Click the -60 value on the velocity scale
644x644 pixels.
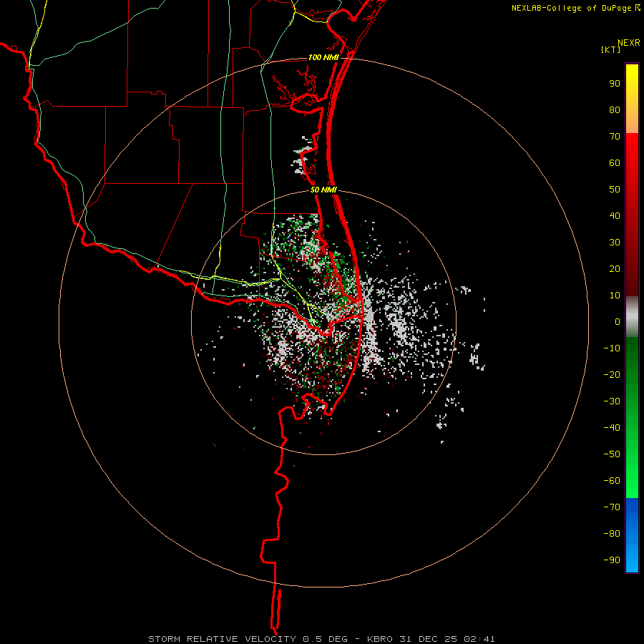point(612,481)
